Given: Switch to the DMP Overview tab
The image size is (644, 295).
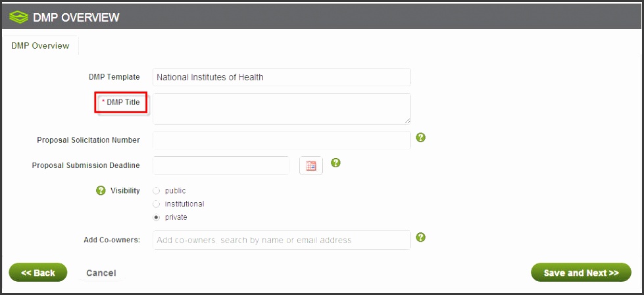Looking at the screenshot, I should (40, 45).
